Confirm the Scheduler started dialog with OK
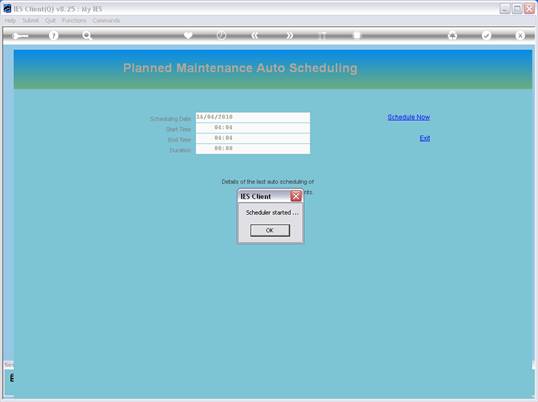This screenshot has height=402, width=538. pyautogui.click(x=270, y=230)
